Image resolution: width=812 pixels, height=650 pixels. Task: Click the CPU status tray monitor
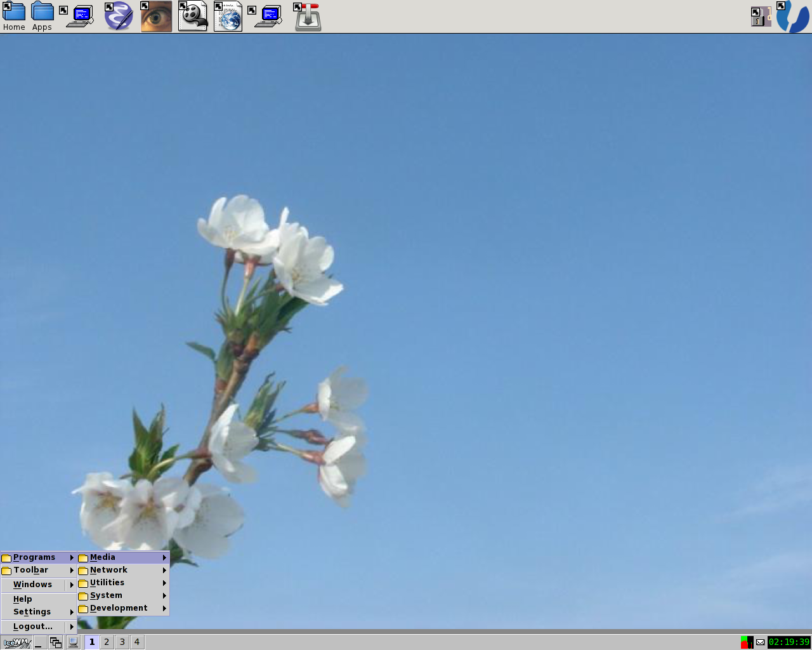coord(747,642)
